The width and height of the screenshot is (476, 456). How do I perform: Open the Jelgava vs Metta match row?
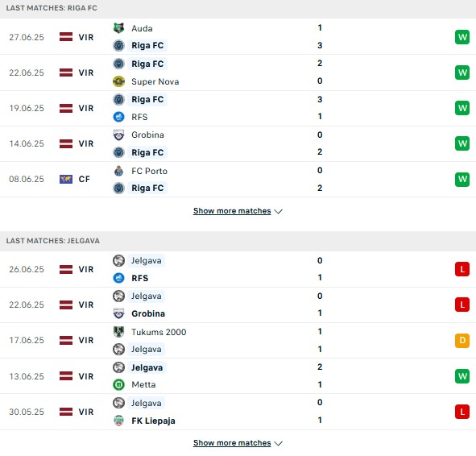click(238, 376)
